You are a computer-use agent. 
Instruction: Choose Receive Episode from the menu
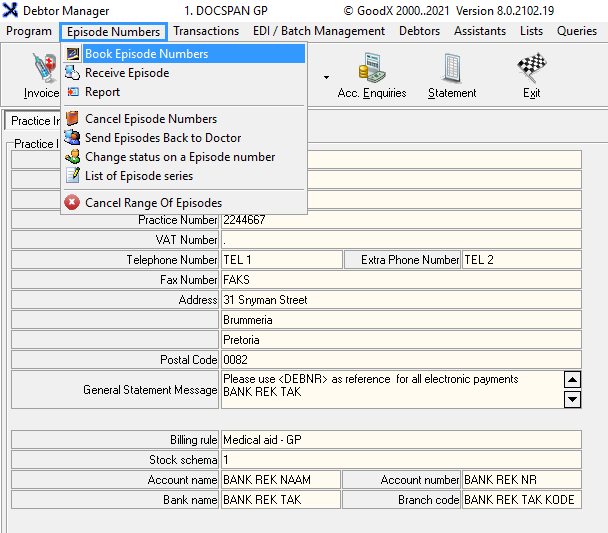click(126, 73)
